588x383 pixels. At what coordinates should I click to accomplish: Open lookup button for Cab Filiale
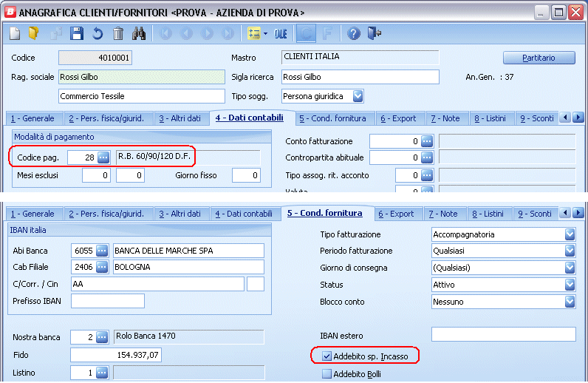point(102,267)
